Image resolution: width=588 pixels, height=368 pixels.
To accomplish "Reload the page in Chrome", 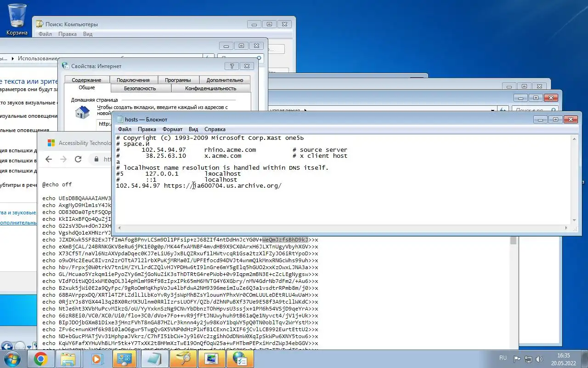I will pyautogui.click(x=78, y=159).
